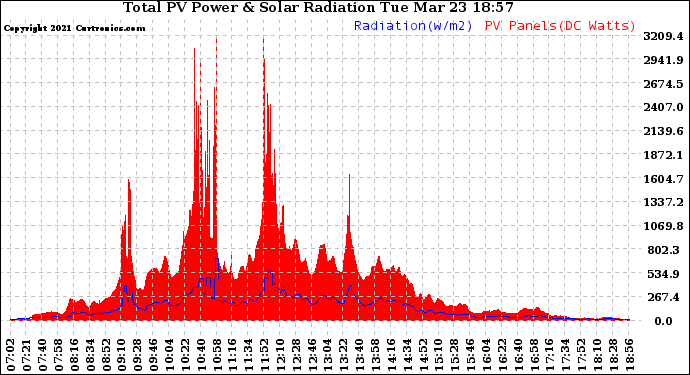
Task: Click the 13:04 time label
Action: point(328,355)
